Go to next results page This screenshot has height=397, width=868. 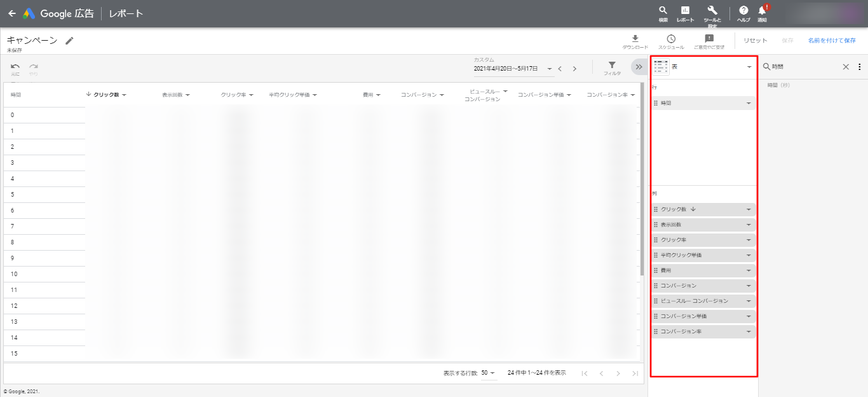click(x=618, y=373)
